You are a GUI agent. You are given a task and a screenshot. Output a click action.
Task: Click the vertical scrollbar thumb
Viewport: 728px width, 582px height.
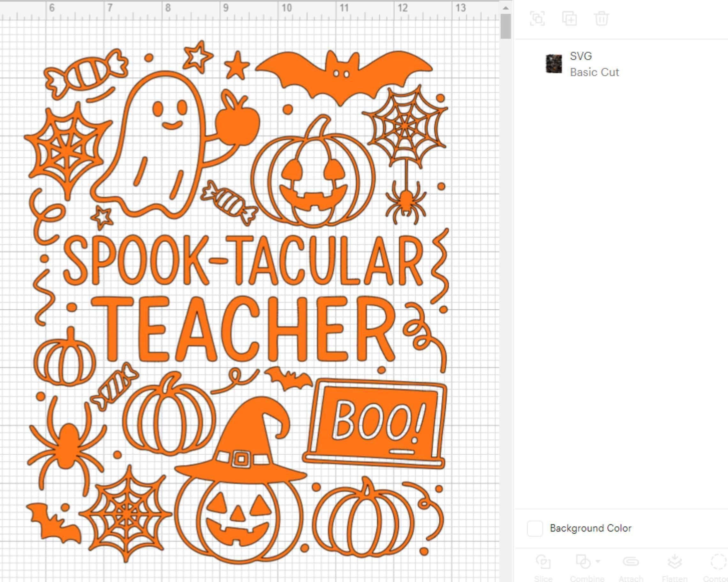505,27
